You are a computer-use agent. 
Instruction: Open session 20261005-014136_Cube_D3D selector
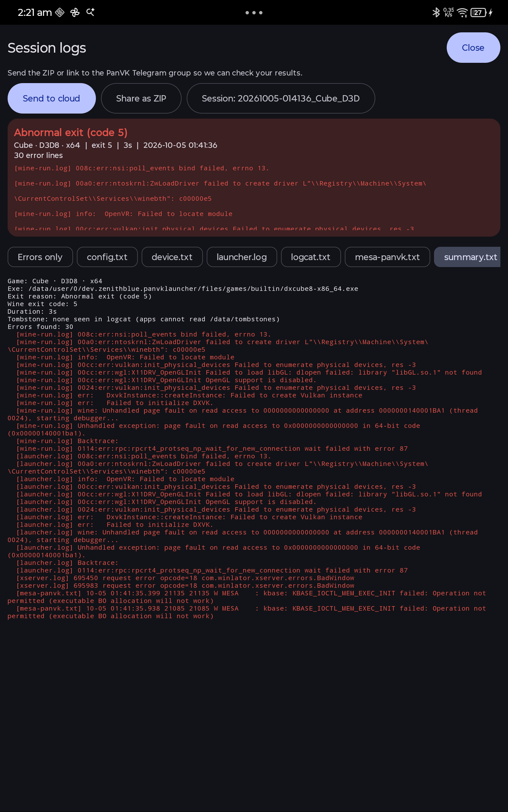click(281, 98)
